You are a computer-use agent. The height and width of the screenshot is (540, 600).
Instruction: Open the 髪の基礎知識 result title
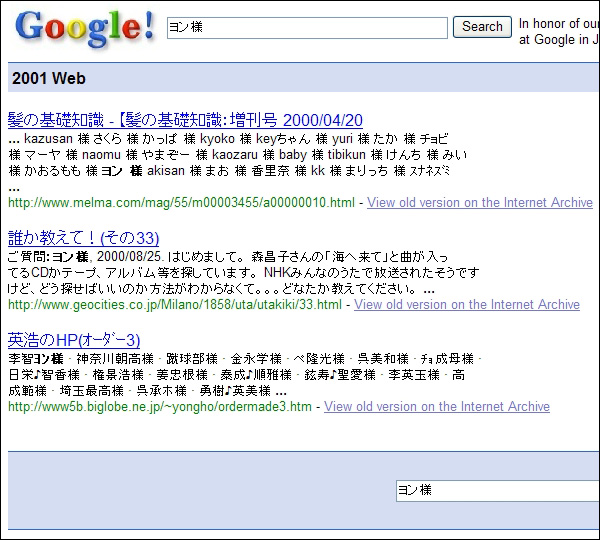185,120
